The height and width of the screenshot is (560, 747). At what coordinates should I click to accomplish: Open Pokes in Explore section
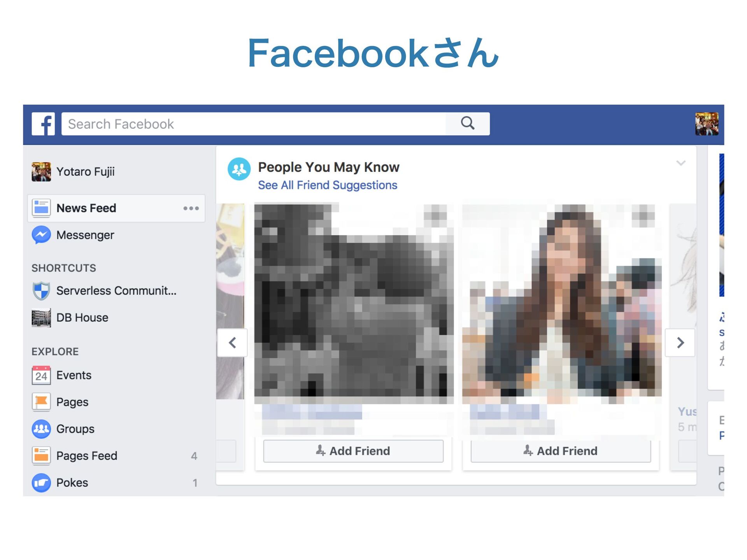[x=72, y=483]
